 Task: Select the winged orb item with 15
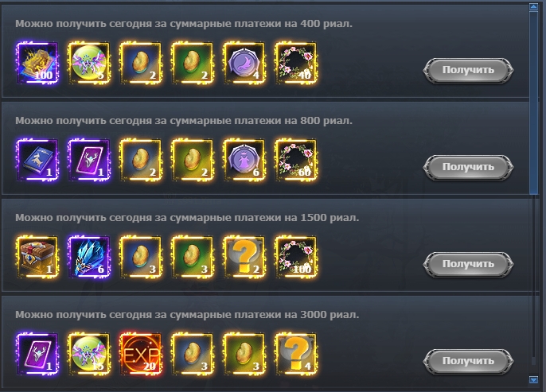[89, 354]
